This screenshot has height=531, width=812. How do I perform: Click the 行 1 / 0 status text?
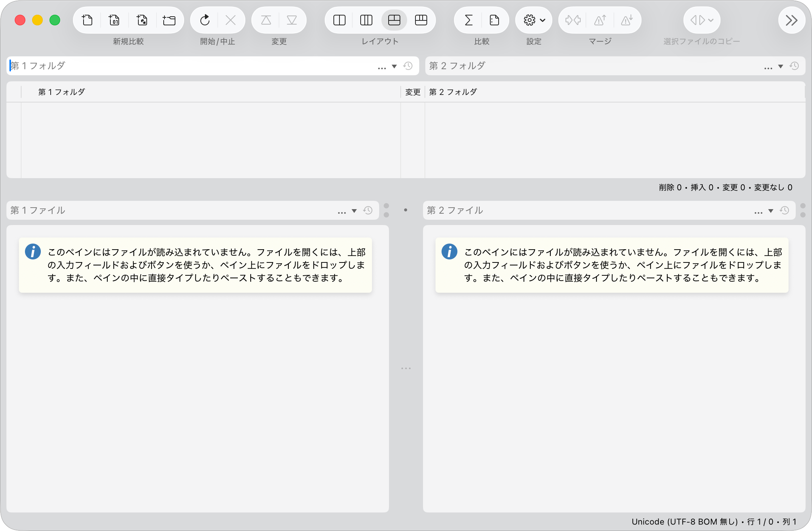click(760, 522)
